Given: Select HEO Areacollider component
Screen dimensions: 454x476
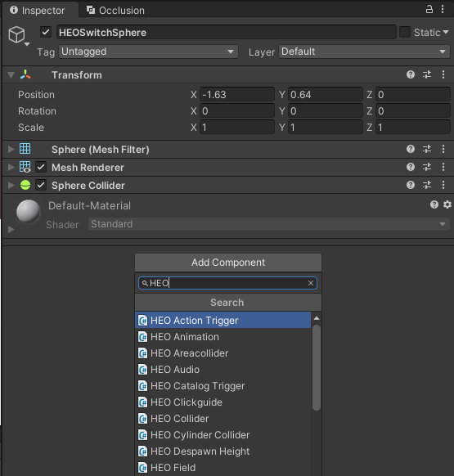Looking at the screenshot, I should pos(223,353).
